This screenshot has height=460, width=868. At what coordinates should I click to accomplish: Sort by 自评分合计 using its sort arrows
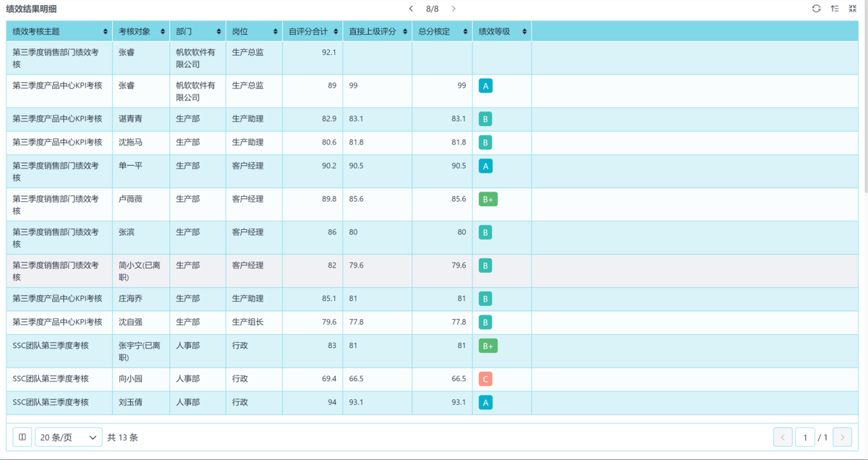tap(336, 32)
